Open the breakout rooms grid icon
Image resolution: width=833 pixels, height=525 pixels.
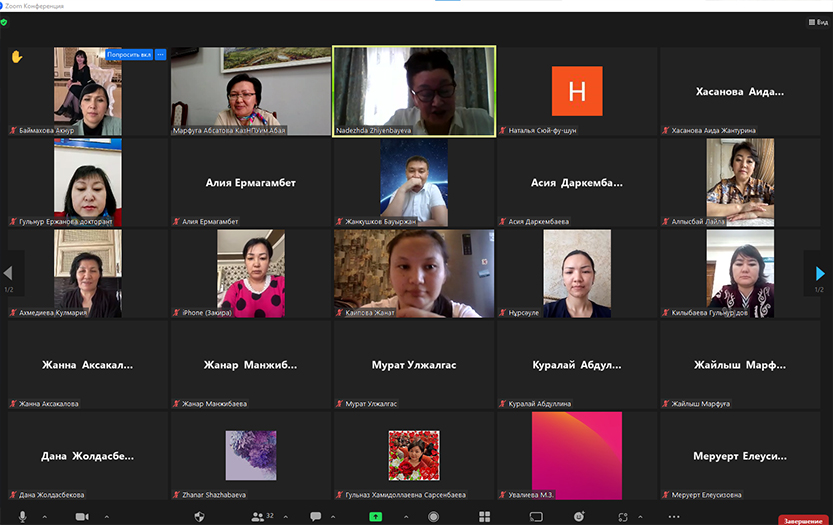click(485, 516)
